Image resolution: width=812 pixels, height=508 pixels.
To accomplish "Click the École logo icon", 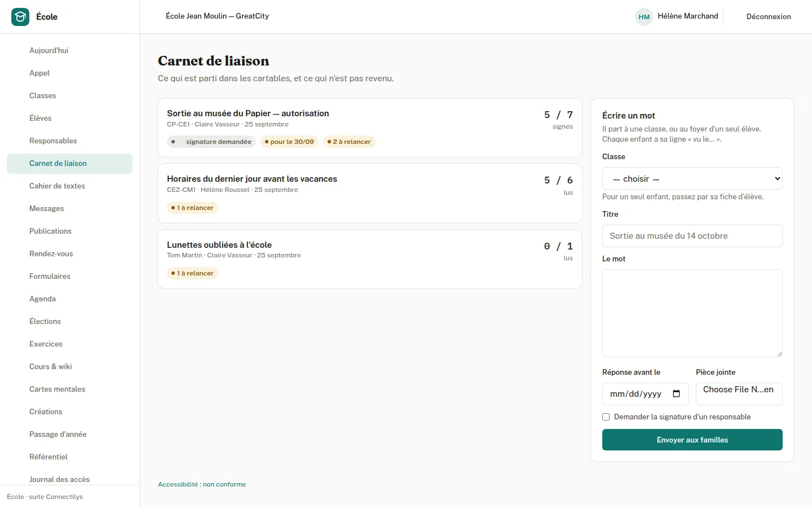I will (x=20, y=17).
